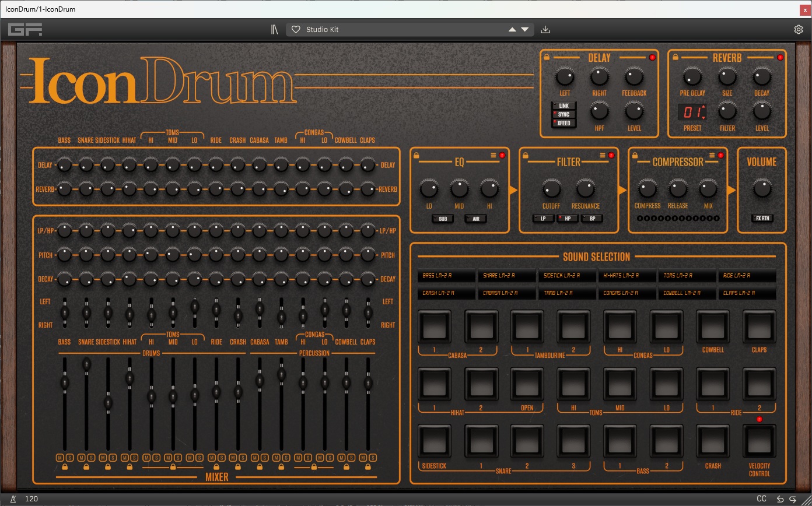
Task: Enable SYNC in the Delay section
Action: pos(563,114)
